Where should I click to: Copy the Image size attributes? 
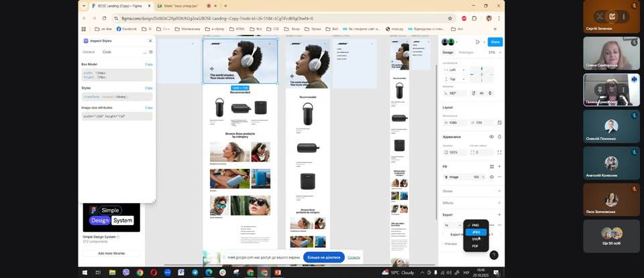click(x=149, y=107)
